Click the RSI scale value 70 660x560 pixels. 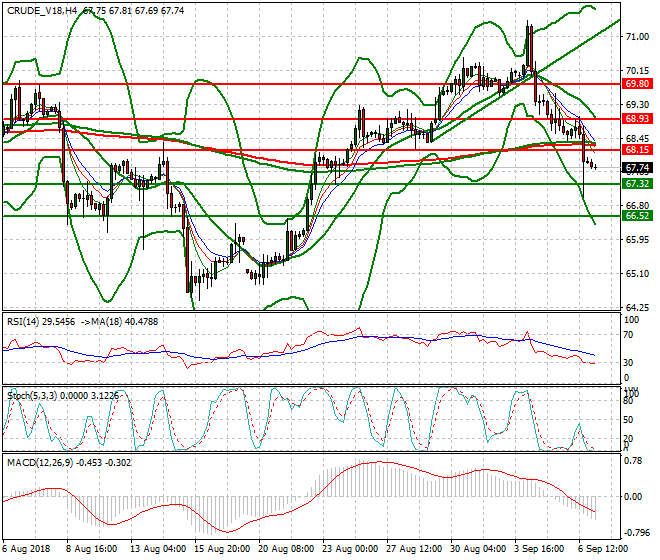(628, 335)
